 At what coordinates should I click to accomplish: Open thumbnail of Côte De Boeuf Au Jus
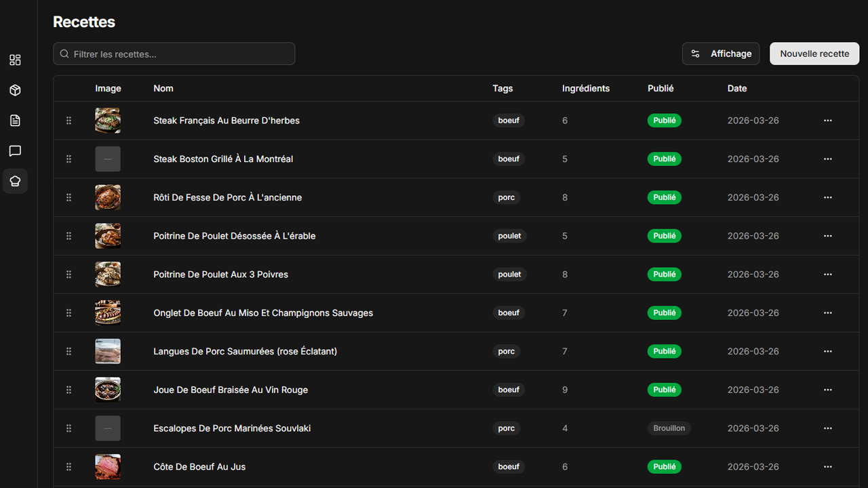tap(108, 467)
